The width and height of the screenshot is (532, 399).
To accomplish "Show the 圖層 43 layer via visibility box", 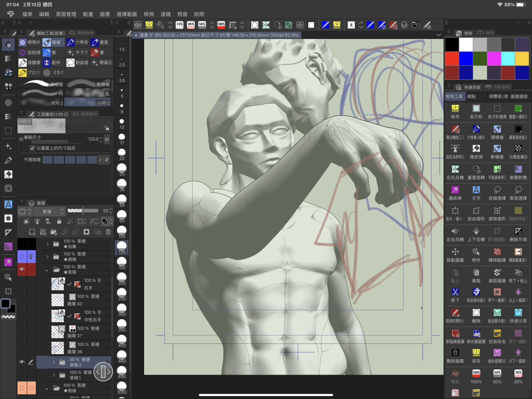I will pyautogui.click(x=22, y=300).
